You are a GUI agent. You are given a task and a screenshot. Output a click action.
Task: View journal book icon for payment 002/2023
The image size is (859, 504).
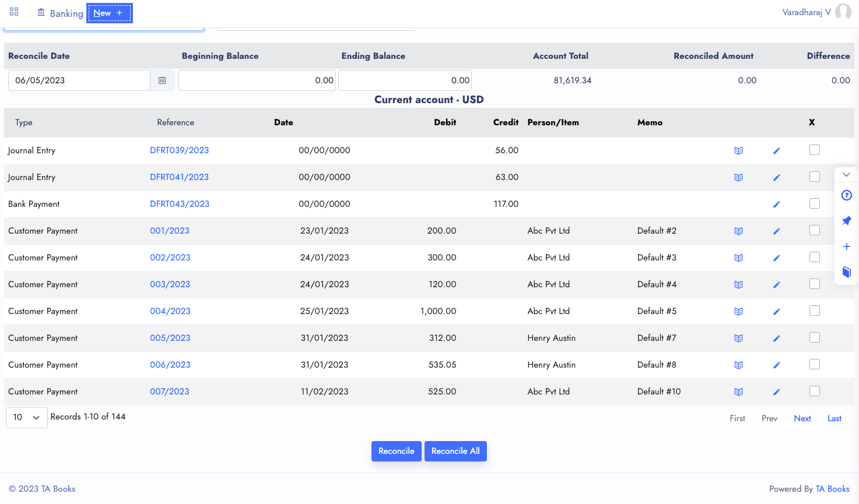(x=738, y=258)
